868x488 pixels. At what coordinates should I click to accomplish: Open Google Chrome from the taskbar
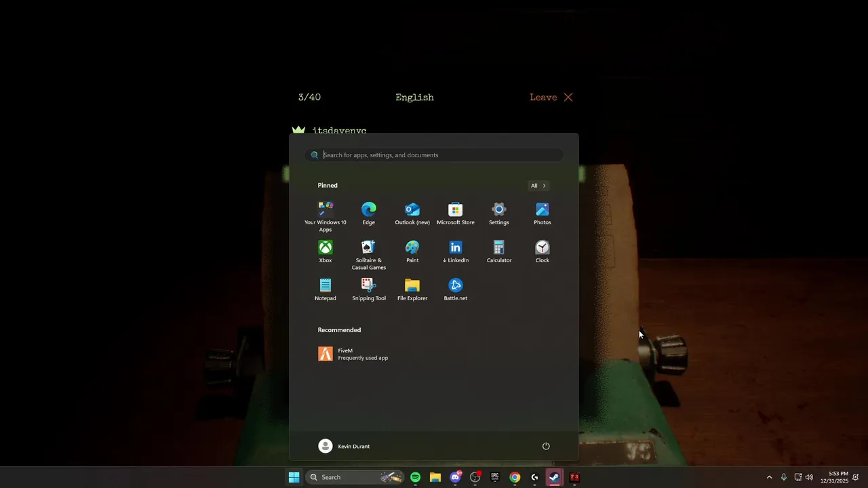pyautogui.click(x=515, y=477)
